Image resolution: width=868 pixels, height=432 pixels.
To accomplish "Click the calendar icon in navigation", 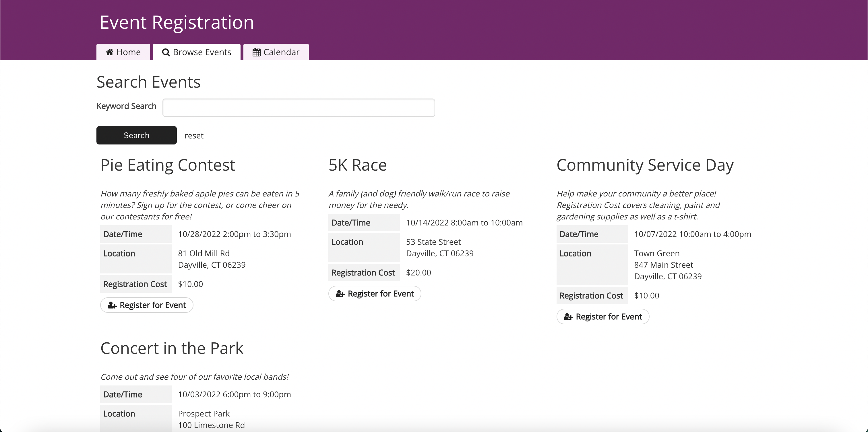I will pos(256,52).
